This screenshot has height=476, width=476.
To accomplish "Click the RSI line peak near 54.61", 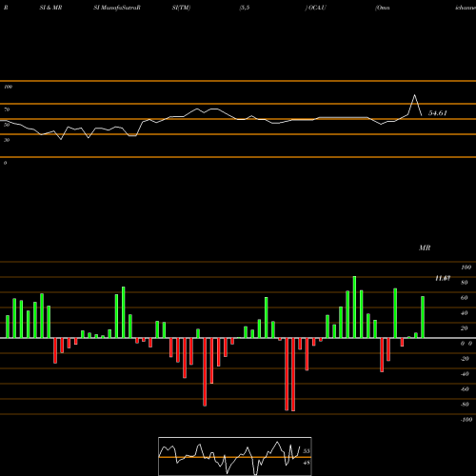I will [414, 95].
